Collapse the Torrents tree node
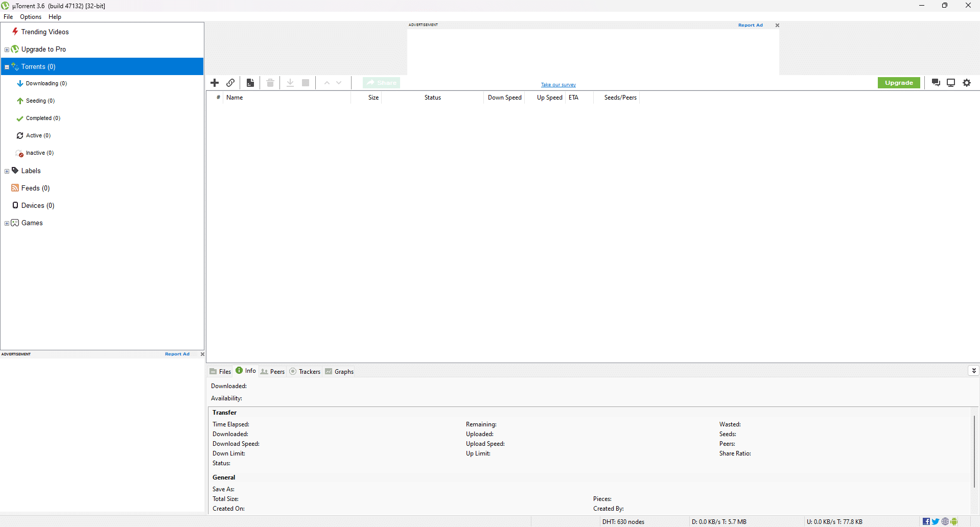 [7, 67]
